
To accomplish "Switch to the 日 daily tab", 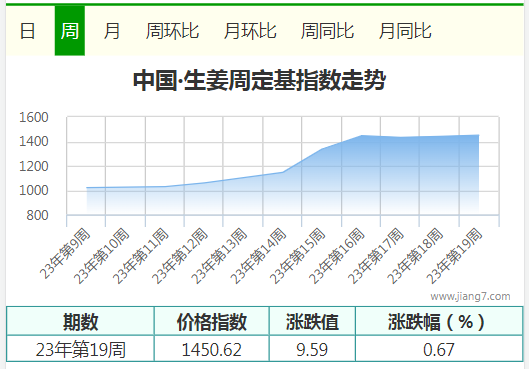I will (27, 31).
